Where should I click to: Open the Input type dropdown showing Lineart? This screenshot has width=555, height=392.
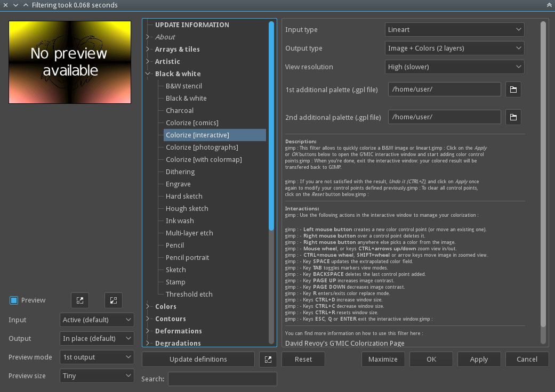point(454,29)
